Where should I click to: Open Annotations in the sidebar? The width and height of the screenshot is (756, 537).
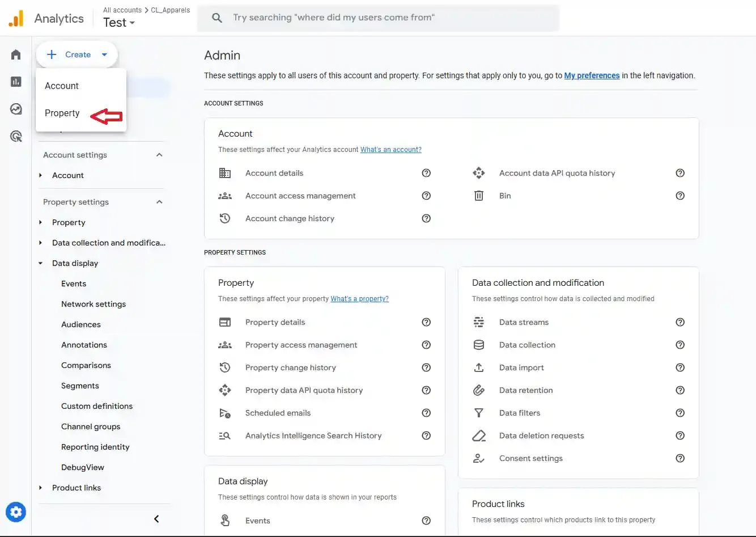coord(84,345)
